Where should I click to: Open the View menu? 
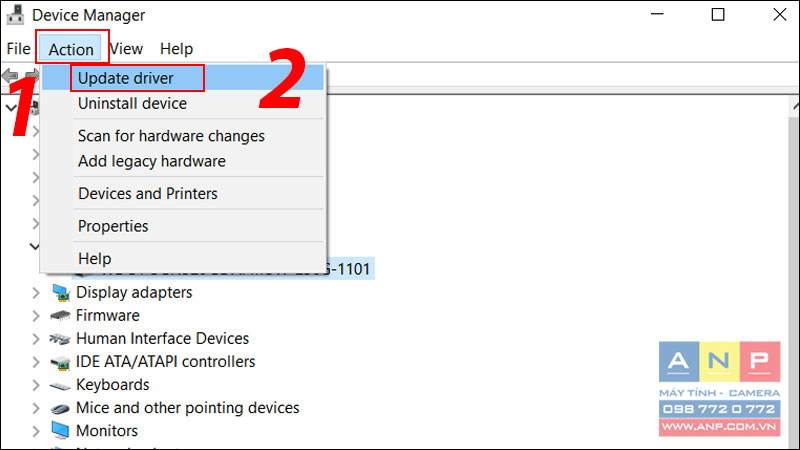pos(126,49)
